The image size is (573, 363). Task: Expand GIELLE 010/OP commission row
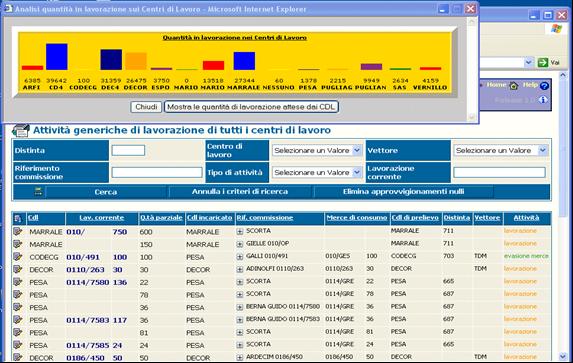(x=240, y=244)
